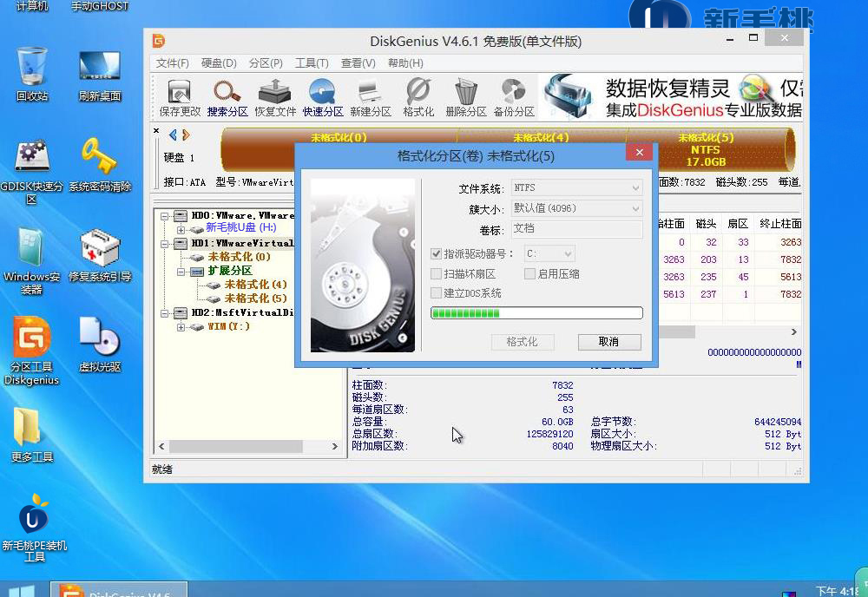Image resolution: width=868 pixels, height=597 pixels.
Task: Select 未格式化 (5) in the disk tree
Action: click(256, 298)
